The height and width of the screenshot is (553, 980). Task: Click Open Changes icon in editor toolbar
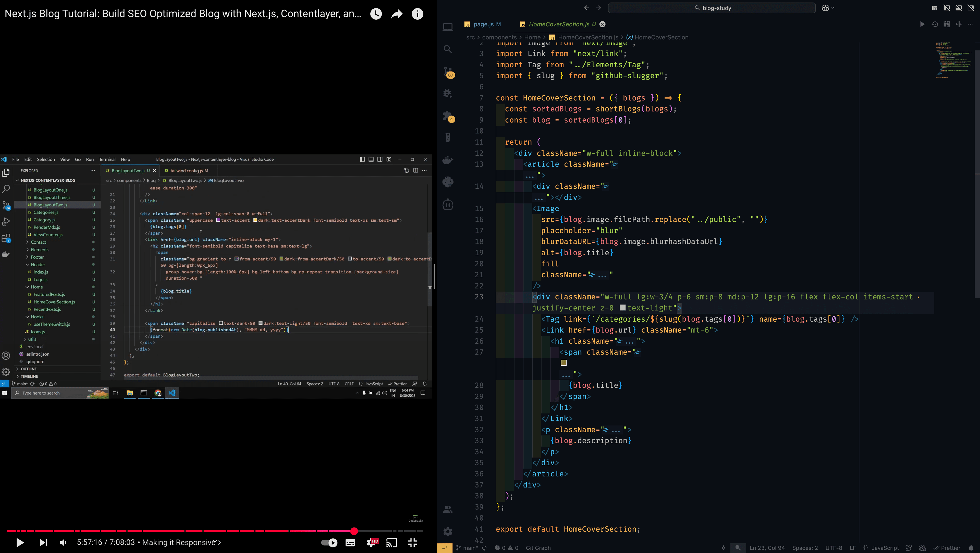pos(947,24)
